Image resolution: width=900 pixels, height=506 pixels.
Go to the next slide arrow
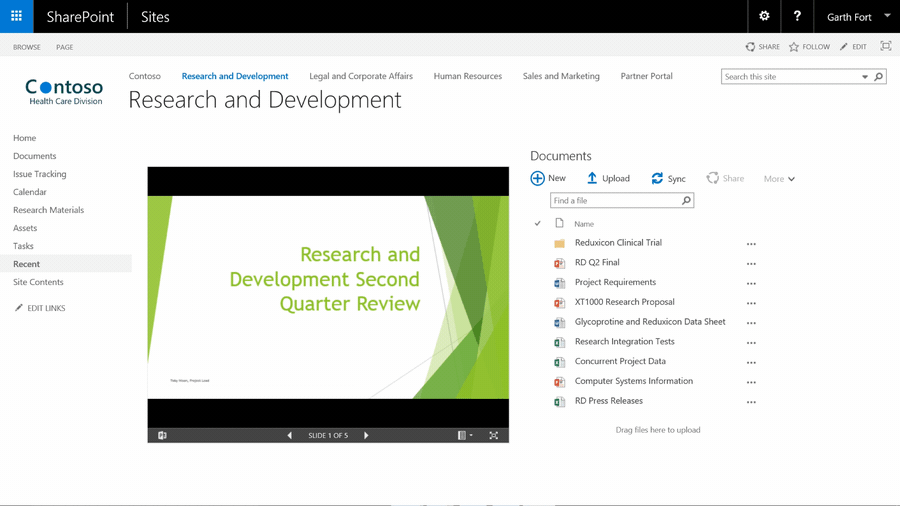point(366,436)
